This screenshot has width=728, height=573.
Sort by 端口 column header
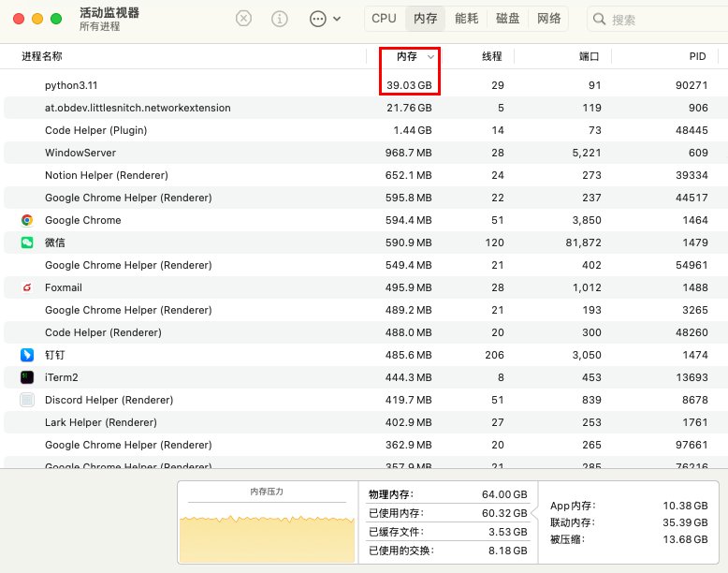(x=589, y=56)
